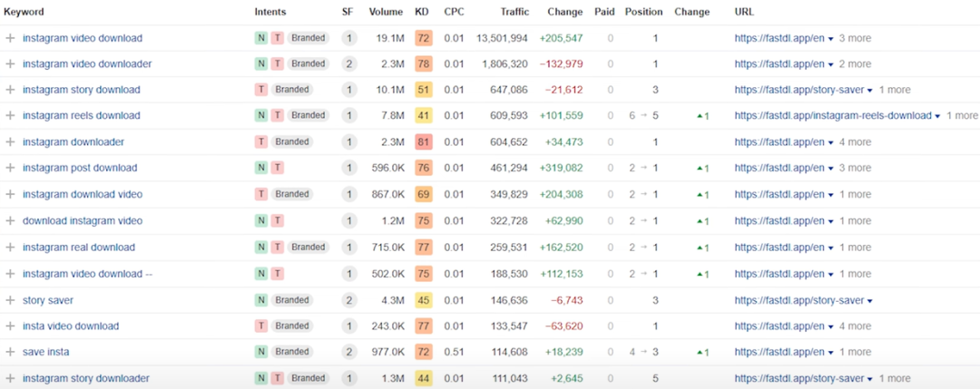Click plus icon beside instagram reels download
The image size is (980, 389).
coord(9,115)
